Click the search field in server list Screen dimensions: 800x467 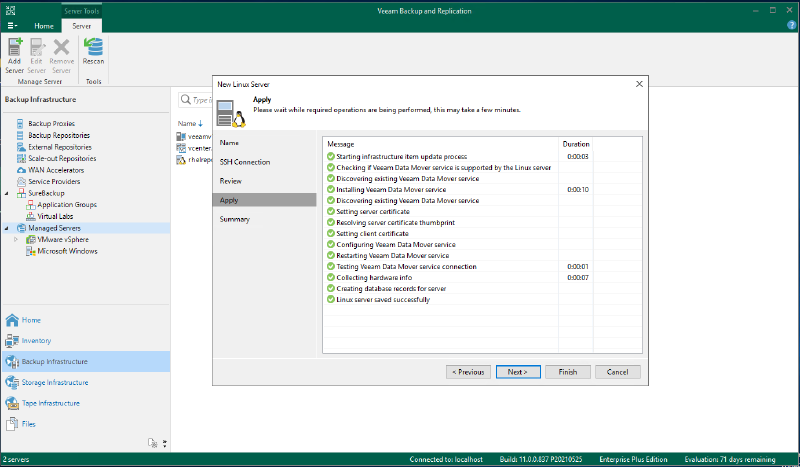pyautogui.click(x=195, y=100)
